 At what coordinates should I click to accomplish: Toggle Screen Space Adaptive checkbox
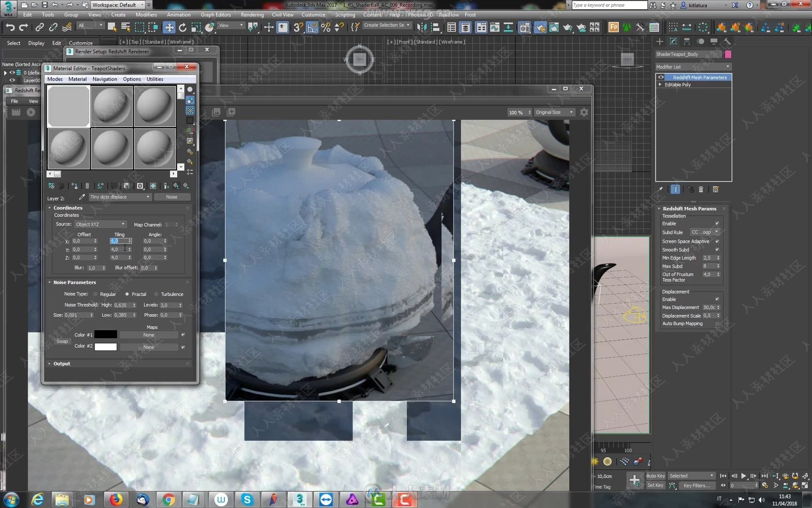click(717, 241)
